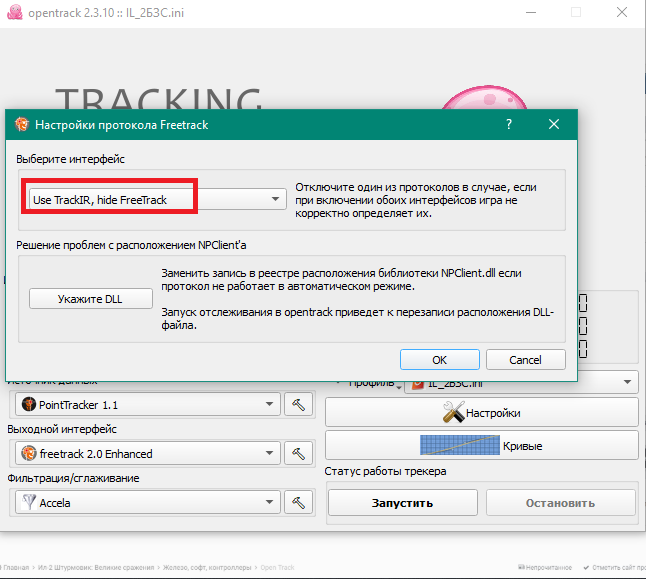
Task: Close the Freetrack settings dialog
Action: tap(554, 124)
